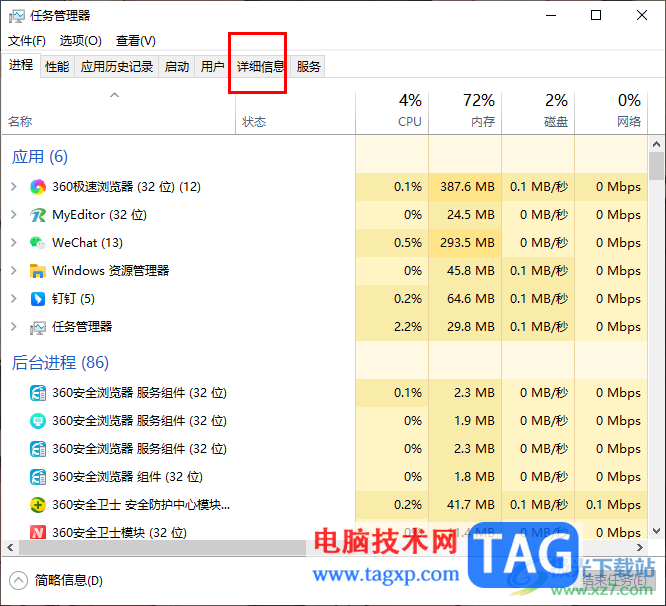Click the Task Manager title bar icon

click(17, 17)
